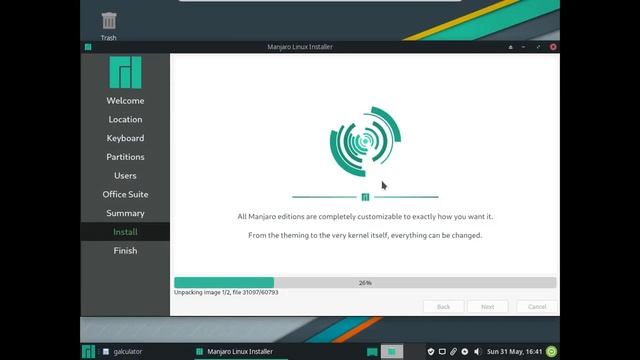640x360 pixels.
Task: Click the small Manjaro logo under the slideshow
Action: (365, 197)
